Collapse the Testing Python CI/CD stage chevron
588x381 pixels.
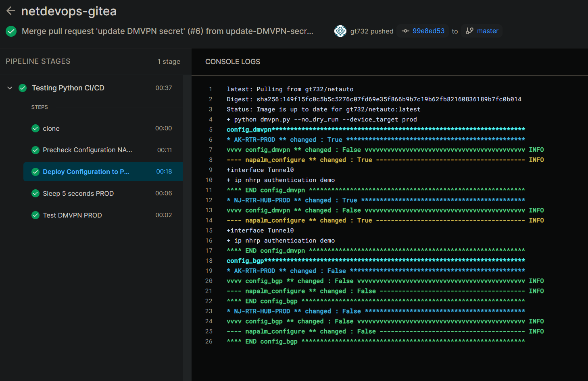tap(10, 88)
